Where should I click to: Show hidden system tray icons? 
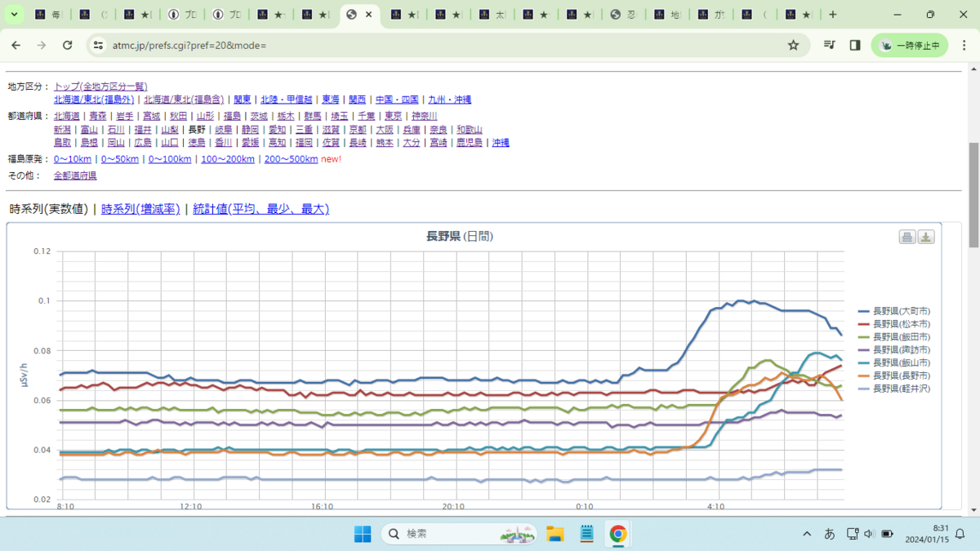tap(807, 534)
